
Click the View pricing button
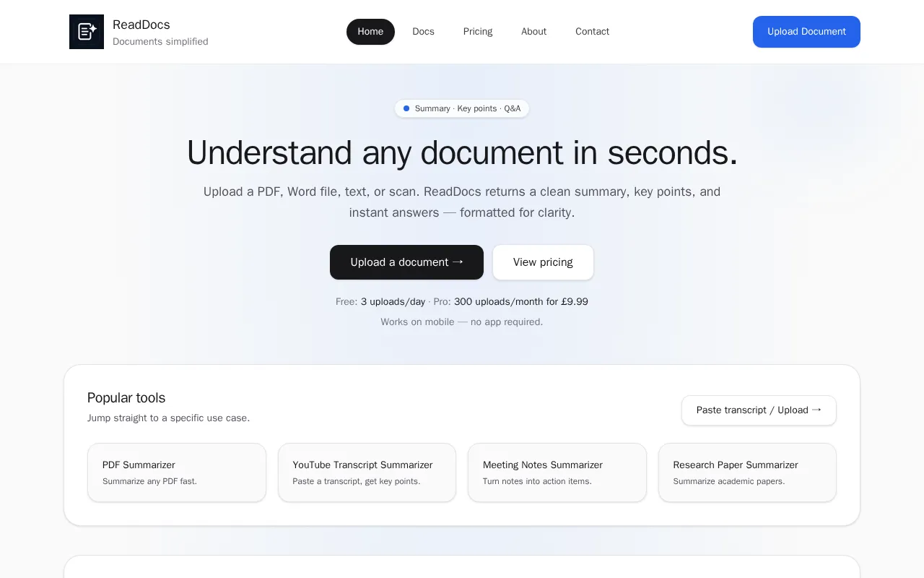pyautogui.click(x=543, y=262)
